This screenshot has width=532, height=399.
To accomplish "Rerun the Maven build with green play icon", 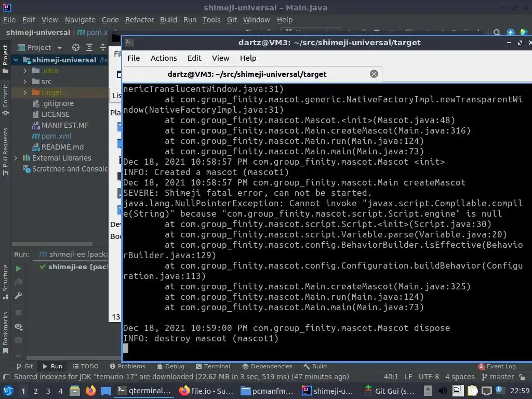I will [x=18, y=269].
